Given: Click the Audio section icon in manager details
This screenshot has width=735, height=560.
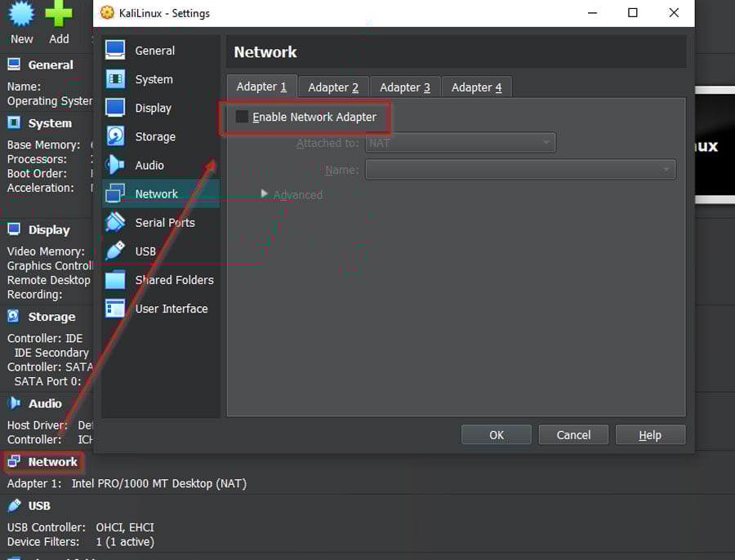Looking at the screenshot, I should click(15, 403).
